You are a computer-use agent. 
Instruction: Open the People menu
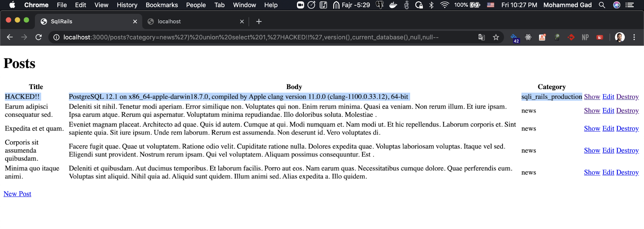pyautogui.click(x=196, y=5)
